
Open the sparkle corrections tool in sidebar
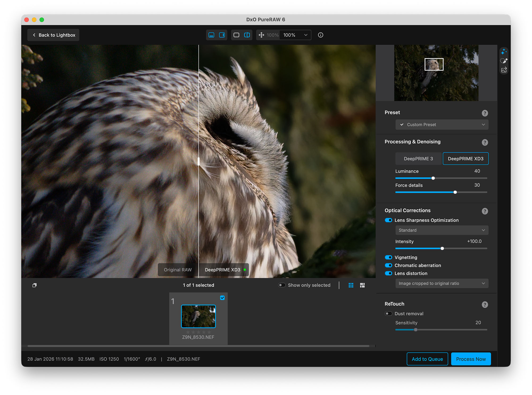[x=504, y=52]
